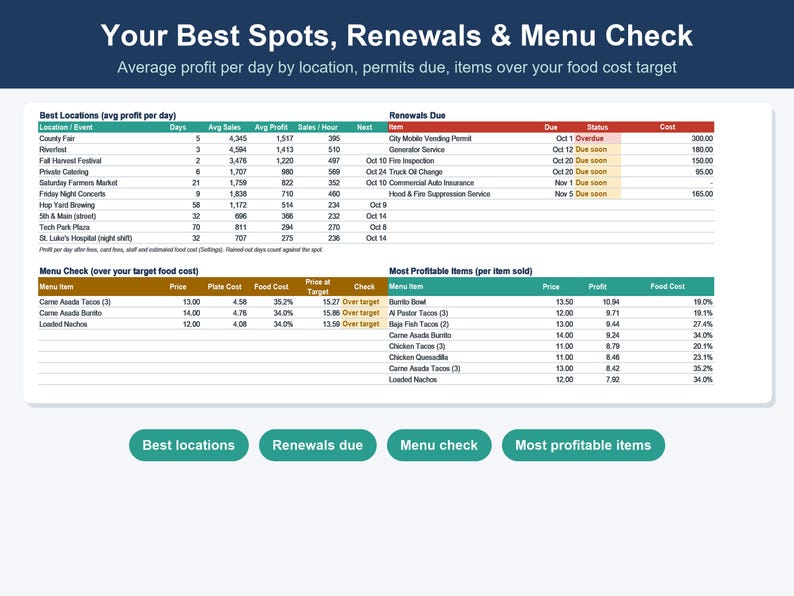The width and height of the screenshot is (794, 596).
Task: Click the County Fair location row
Action: pos(213,138)
